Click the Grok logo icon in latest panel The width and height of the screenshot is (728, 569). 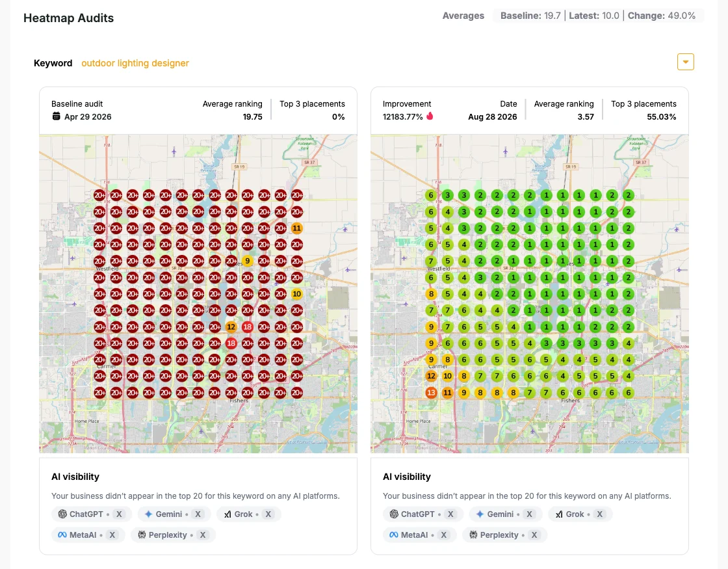point(559,514)
